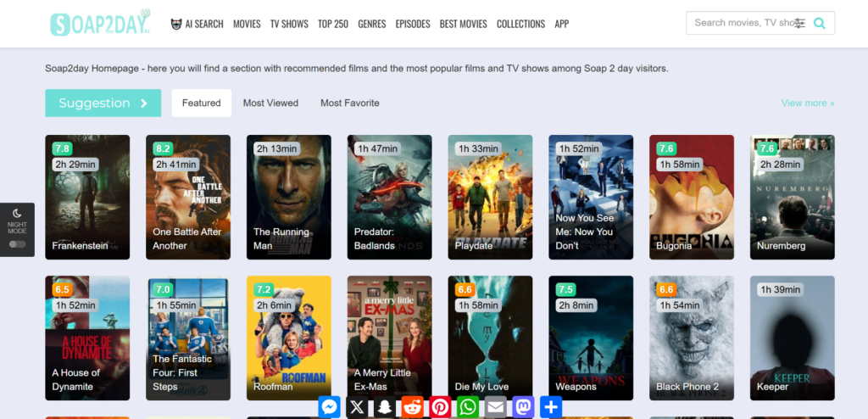Open The Fantastic Four: First Steps poster

[x=188, y=338]
